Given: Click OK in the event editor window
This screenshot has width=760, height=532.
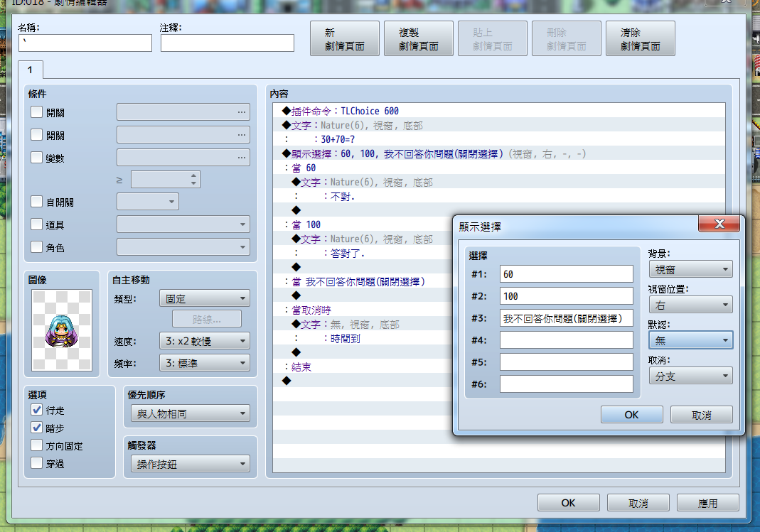Looking at the screenshot, I should click(x=569, y=503).
